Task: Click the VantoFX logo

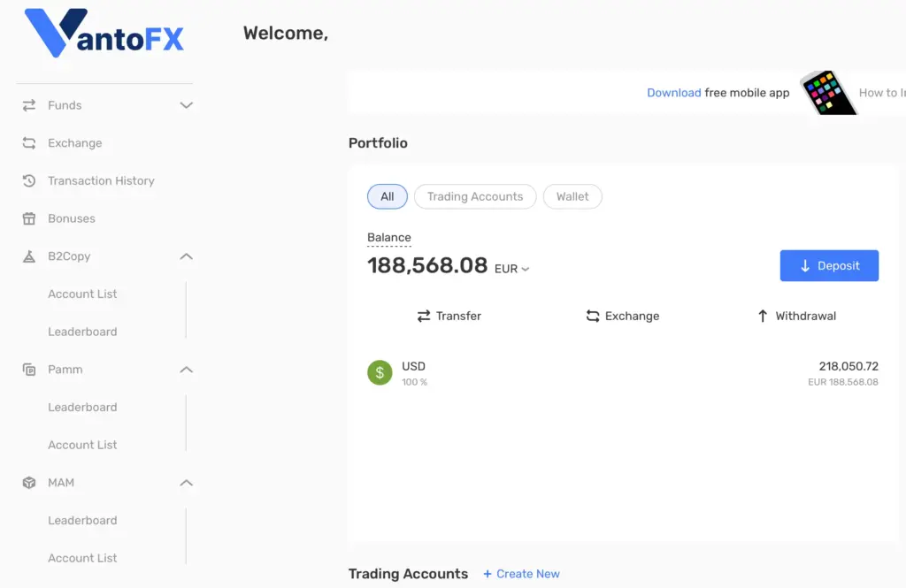Action: point(104,34)
